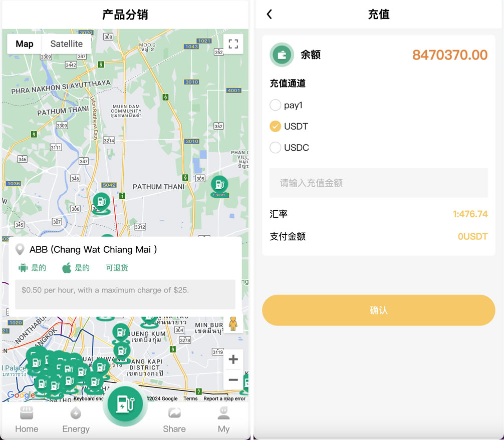This screenshot has width=504, height=440.
Task: Select the USDT payment channel
Action: coord(275,126)
